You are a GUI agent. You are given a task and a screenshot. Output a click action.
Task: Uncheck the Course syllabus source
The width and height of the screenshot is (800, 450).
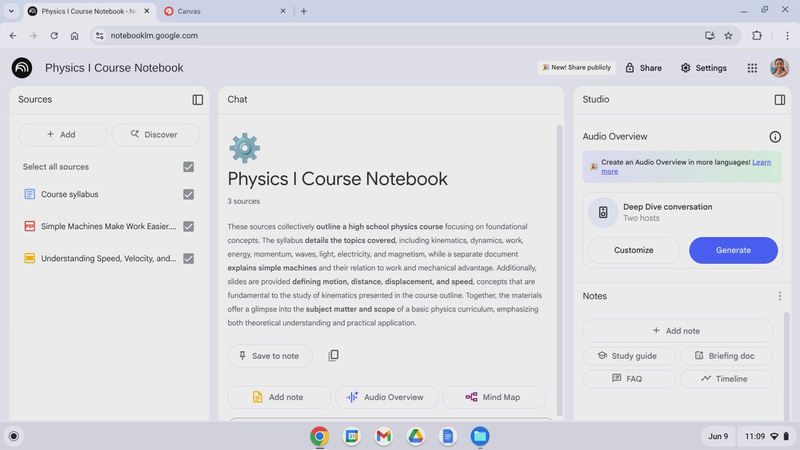[189, 194]
